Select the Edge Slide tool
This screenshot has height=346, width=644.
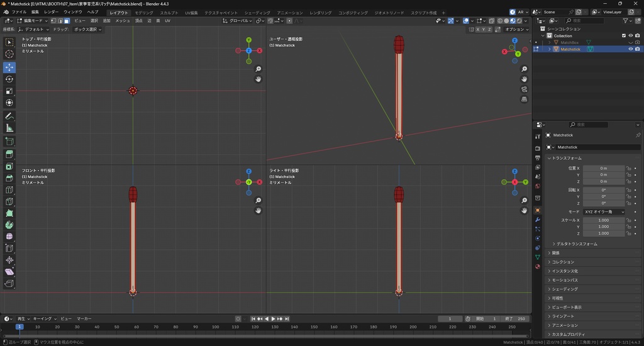pos(9,248)
